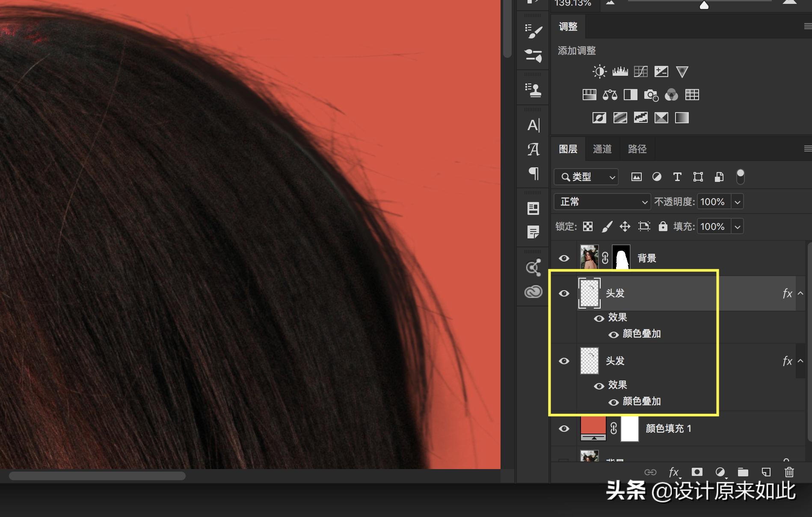Add an Invert adjustment
The width and height of the screenshot is (812, 517).
(599, 118)
